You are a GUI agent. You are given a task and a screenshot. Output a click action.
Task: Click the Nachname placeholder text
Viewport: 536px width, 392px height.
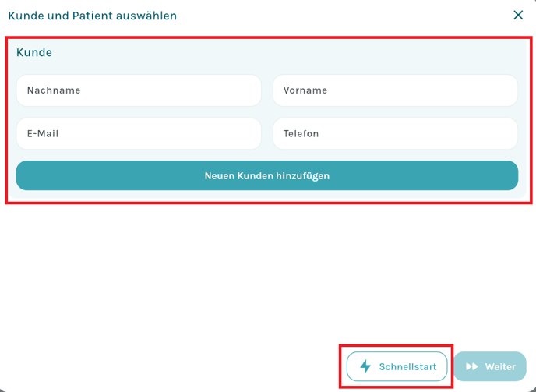(x=54, y=90)
